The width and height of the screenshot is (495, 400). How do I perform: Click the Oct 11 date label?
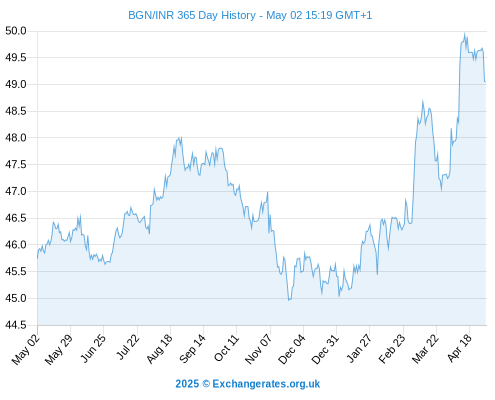pos(226,348)
